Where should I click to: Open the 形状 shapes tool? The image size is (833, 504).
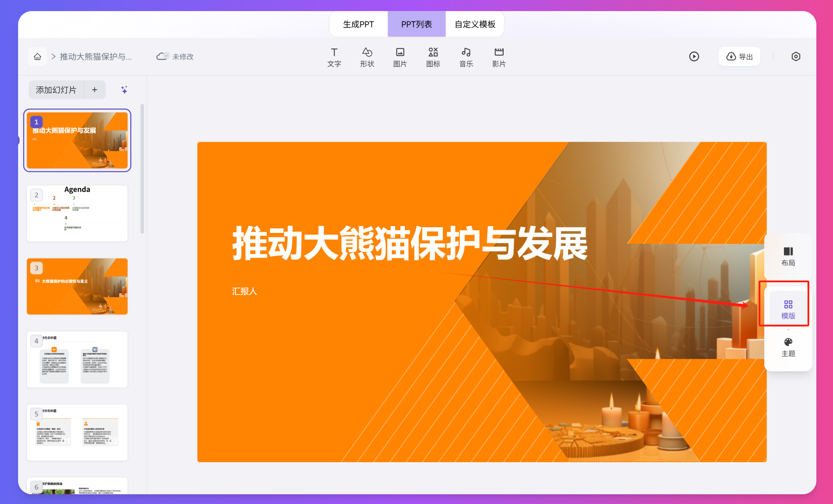click(367, 57)
